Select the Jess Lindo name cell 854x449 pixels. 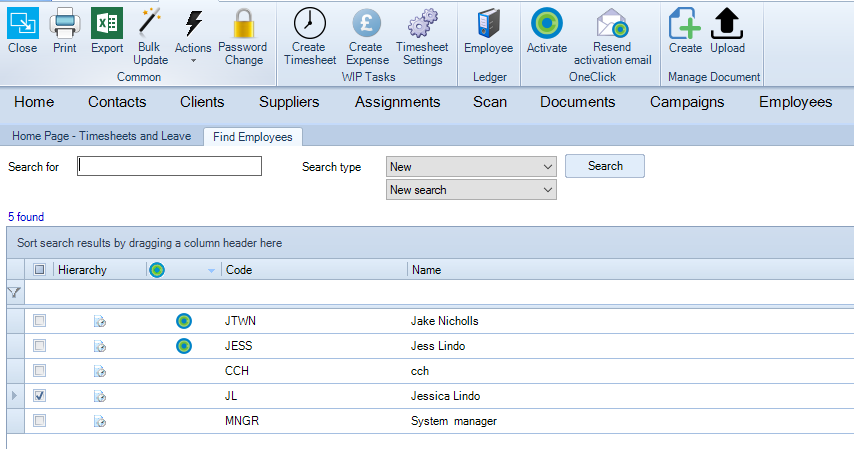438,346
